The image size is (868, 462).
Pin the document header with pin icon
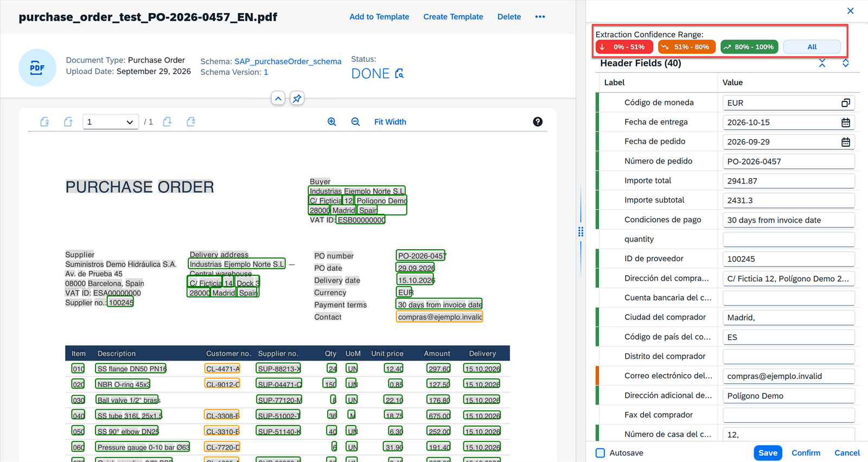pos(297,98)
